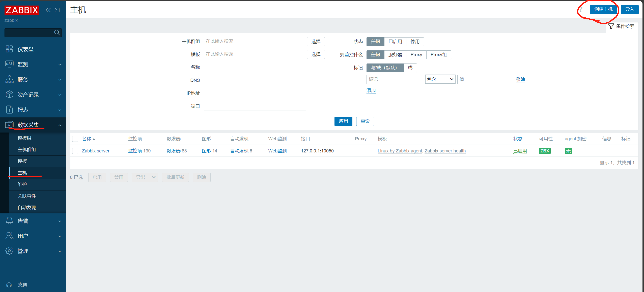Click the 创建主机 button
The height and width of the screenshot is (292, 644).
603,10
